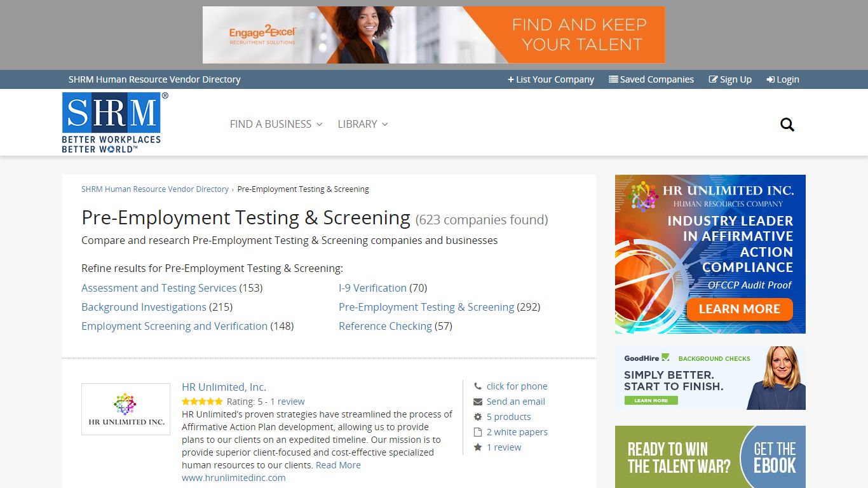Filter by I-9 Verification
The image size is (868, 488).
[372, 288]
